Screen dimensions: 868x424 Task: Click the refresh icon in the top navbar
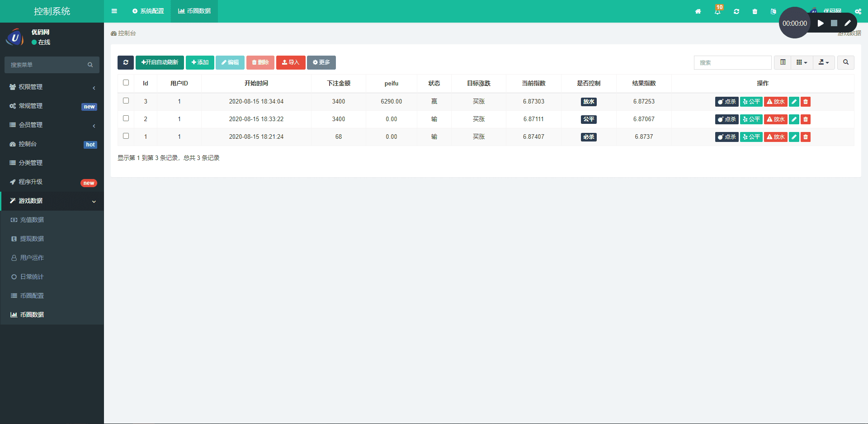736,11
